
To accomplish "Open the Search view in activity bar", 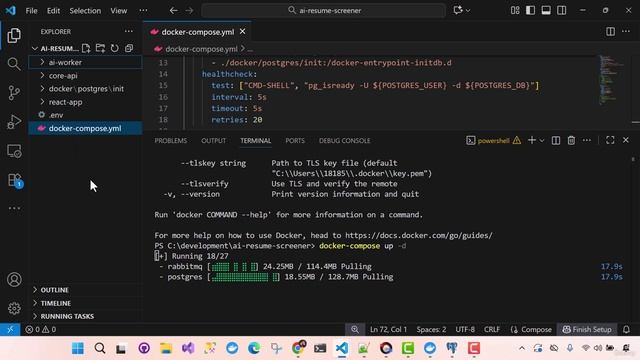I will pos(14,64).
